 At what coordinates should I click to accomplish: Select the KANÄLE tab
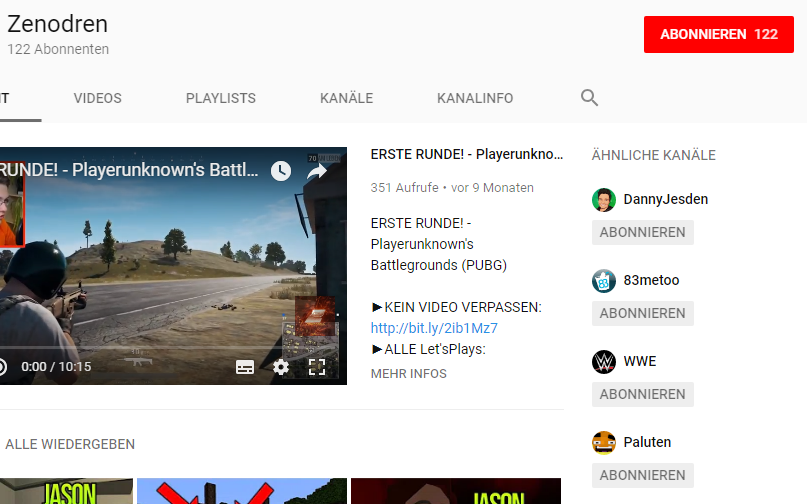coord(346,98)
